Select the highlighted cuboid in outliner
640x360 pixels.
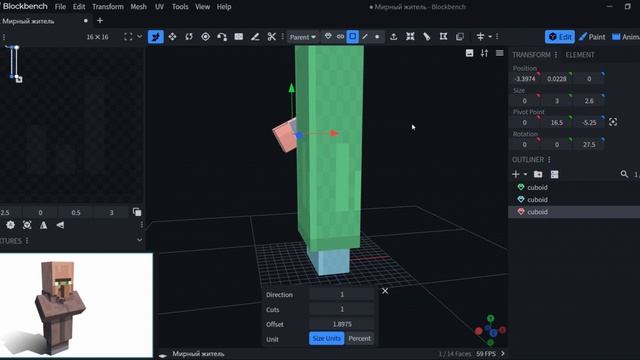pos(574,212)
